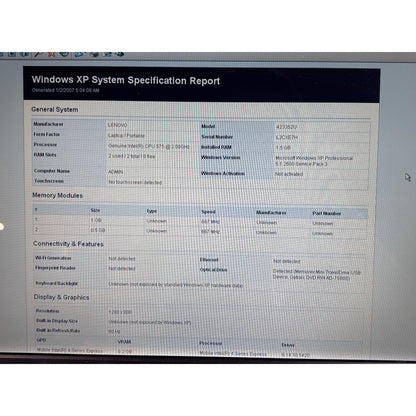416x416 pixels.
Task: Click the Optical Drive detected device text
Action: pyautogui.click(x=317, y=274)
